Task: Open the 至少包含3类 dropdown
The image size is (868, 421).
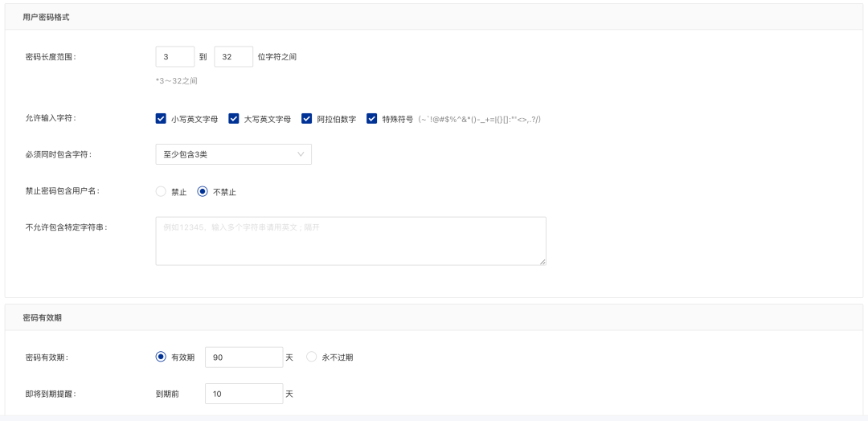Action: [233, 154]
